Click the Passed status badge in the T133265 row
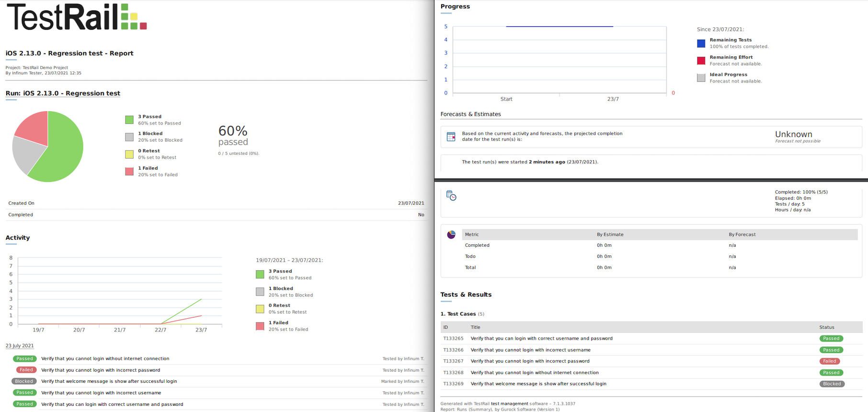 point(831,339)
